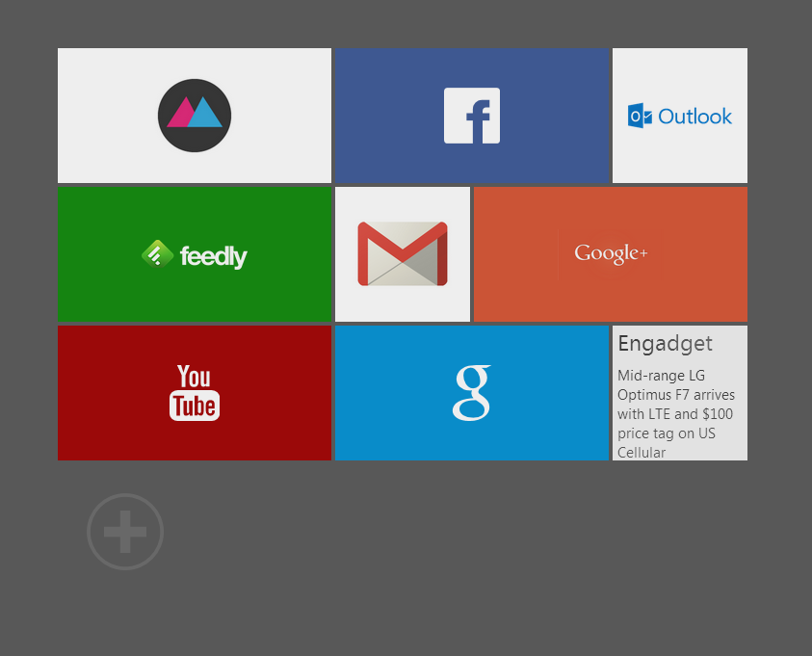Open the tile with pink and blue triangles

tap(195, 116)
